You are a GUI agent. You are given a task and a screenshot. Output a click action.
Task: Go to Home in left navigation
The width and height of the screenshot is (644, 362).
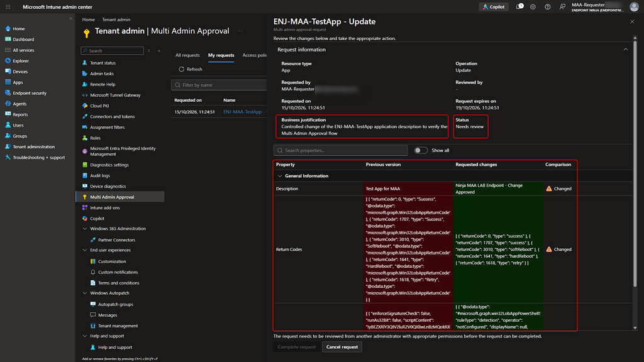18,29
